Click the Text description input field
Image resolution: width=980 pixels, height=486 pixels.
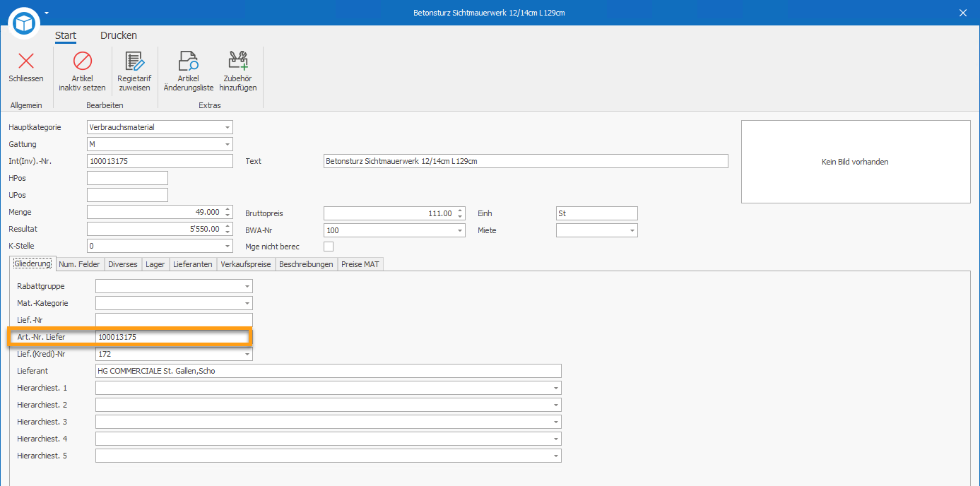tap(526, 161)
